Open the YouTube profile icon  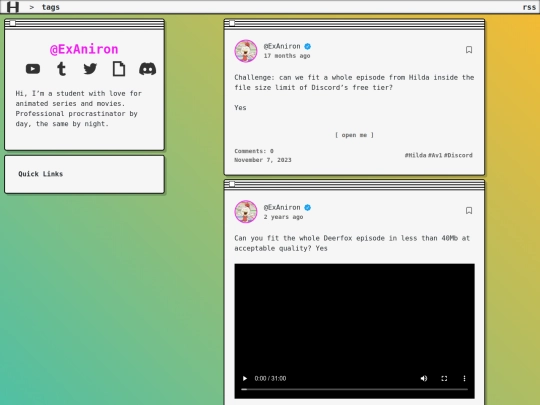coord(33,69)
